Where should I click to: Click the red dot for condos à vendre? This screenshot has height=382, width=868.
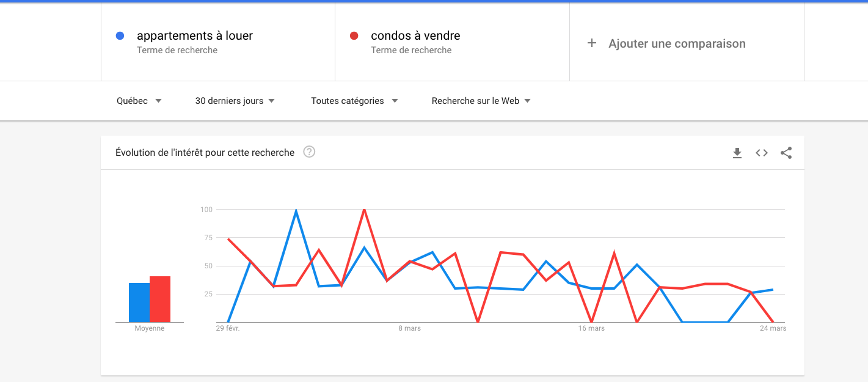point(354,35)
